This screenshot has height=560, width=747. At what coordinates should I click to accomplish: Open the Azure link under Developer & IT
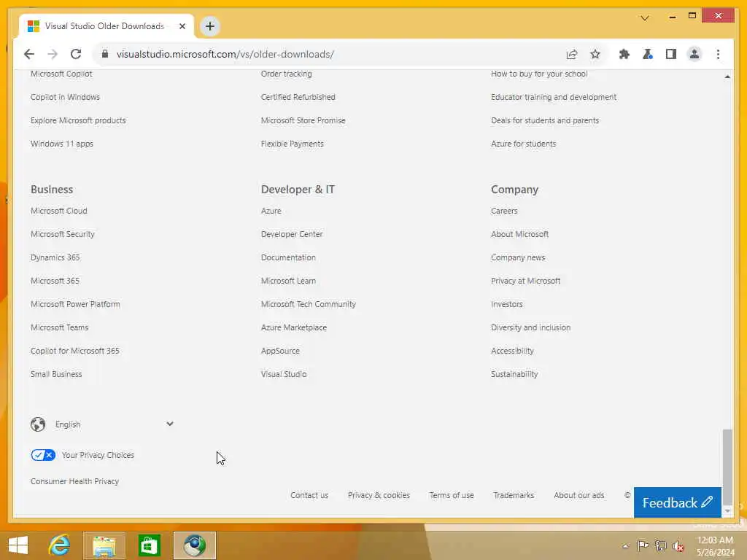(271, 211)
